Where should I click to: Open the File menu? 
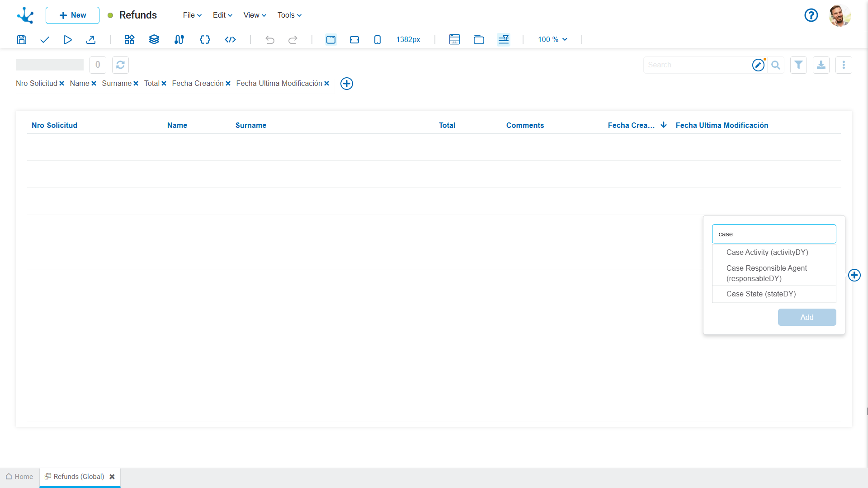(x=192, y=15)
